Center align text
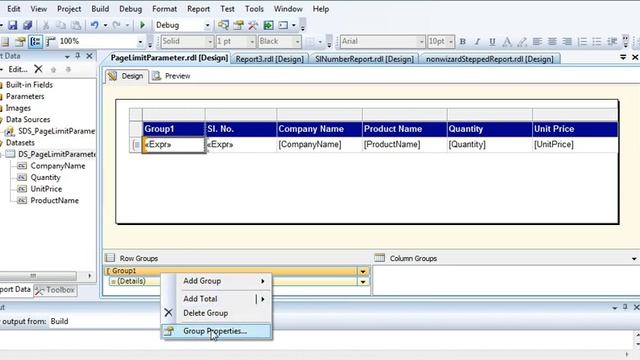The image size is (640, 360). click(552, 41)
